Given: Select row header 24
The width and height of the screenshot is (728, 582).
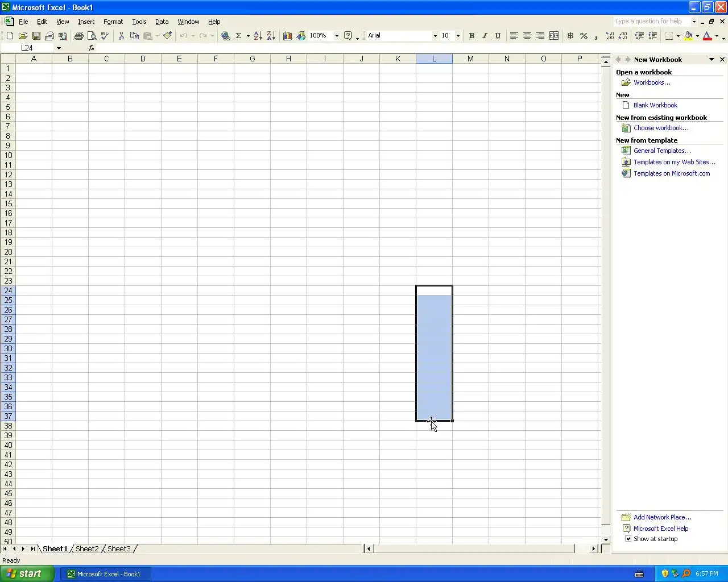Looking at the screenshot, I should [8, 290].
